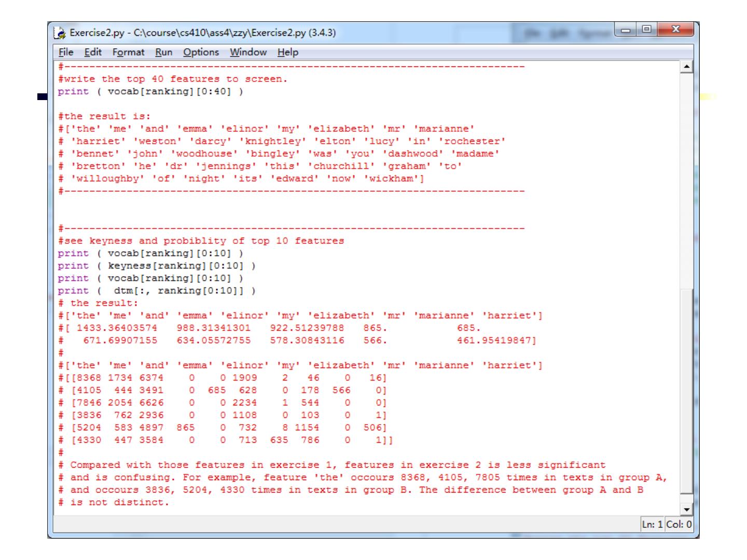This screenshot has height=560, width=747.
Task: Open the Edit menu
Action: point(93,52)
